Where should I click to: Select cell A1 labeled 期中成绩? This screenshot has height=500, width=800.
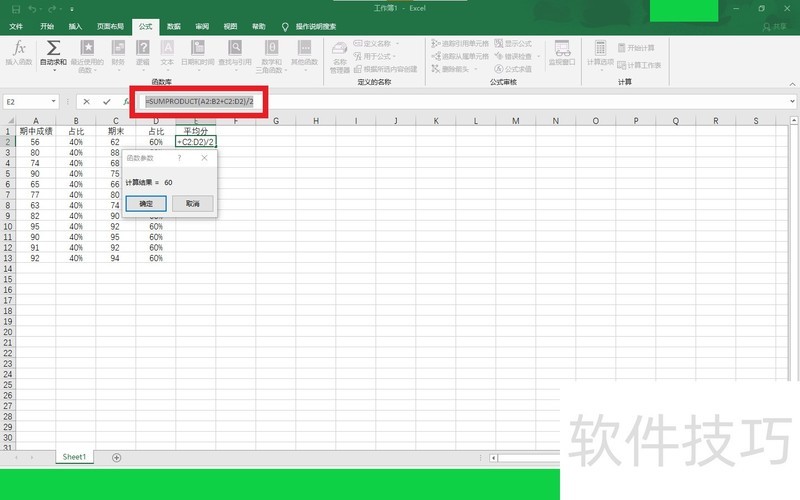36,131
